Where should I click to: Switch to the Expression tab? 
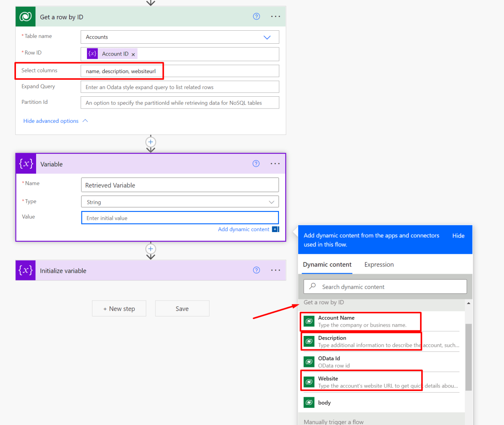(x=379, y=264)
